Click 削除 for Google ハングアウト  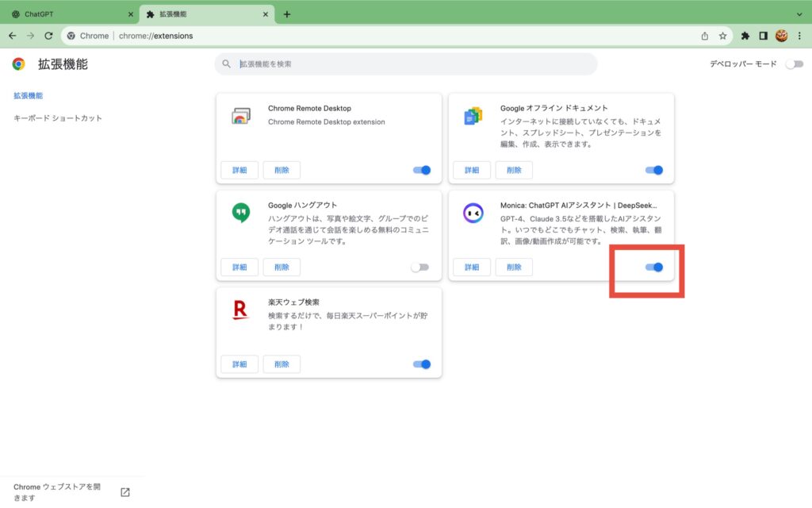[282, 267]
